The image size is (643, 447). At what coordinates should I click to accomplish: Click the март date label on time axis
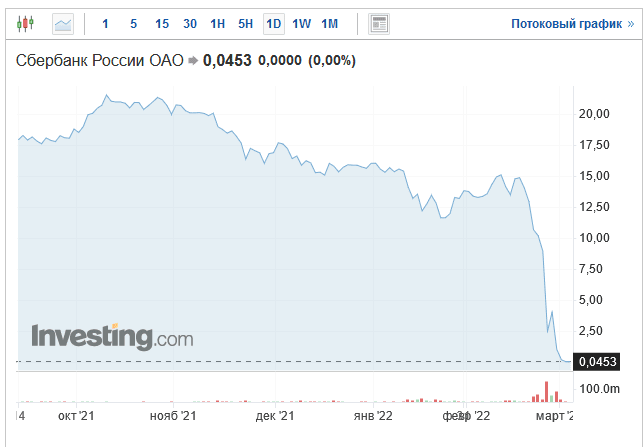tap(554, 416)
